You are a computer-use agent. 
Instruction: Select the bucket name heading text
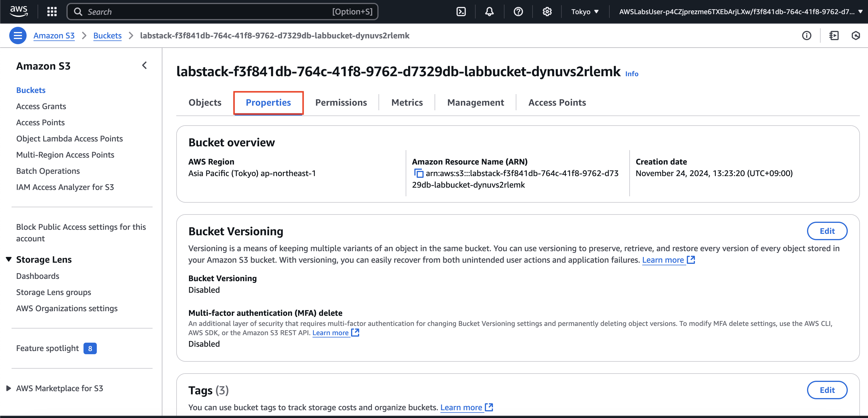[x=398, y=72]
